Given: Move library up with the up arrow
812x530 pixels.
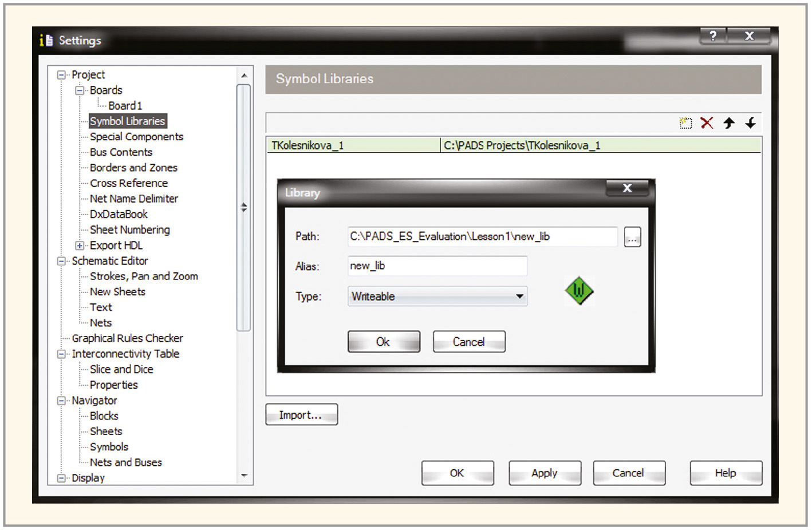Looking at the screenshot, I should [x=728, y=123].
